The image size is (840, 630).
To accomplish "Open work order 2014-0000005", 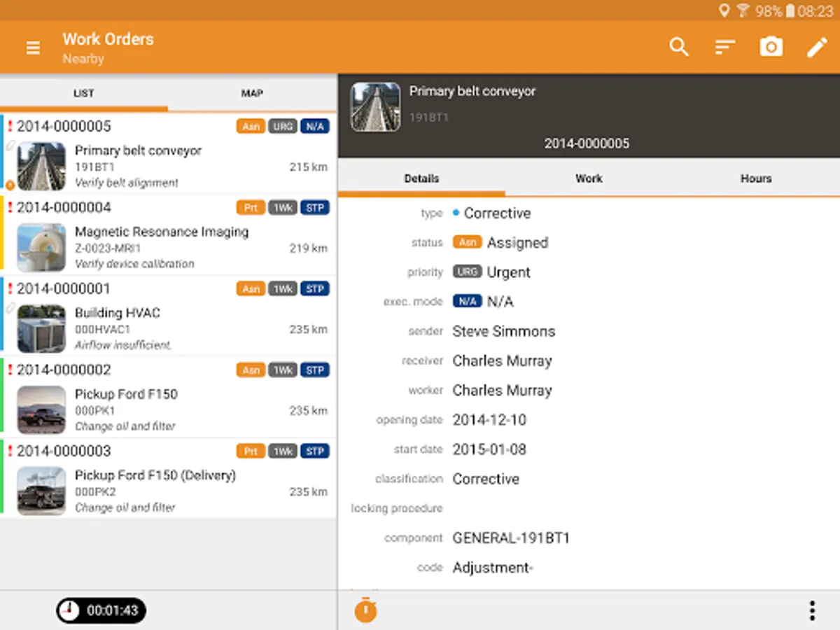I will [168, 153].
